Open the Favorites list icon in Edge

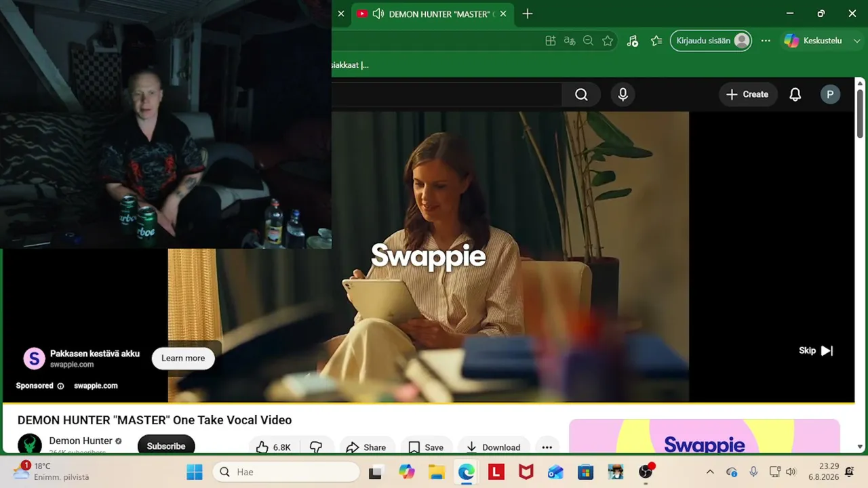pyautogui.click(x=656, y=41)
